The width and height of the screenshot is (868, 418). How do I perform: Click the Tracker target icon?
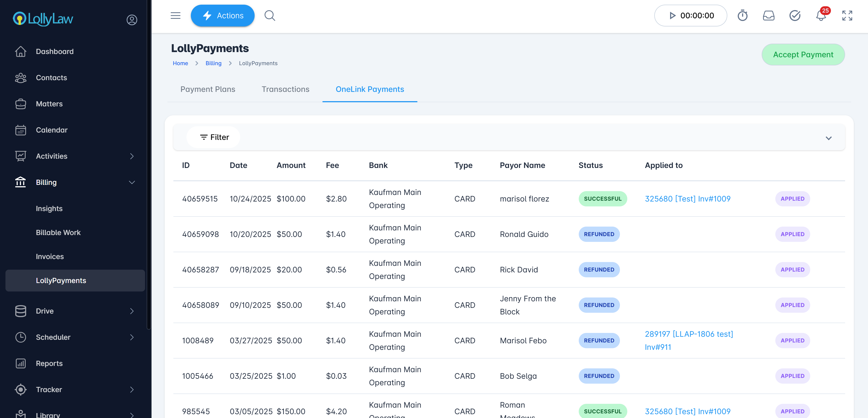pyautogui.click(x=20, y=389)
